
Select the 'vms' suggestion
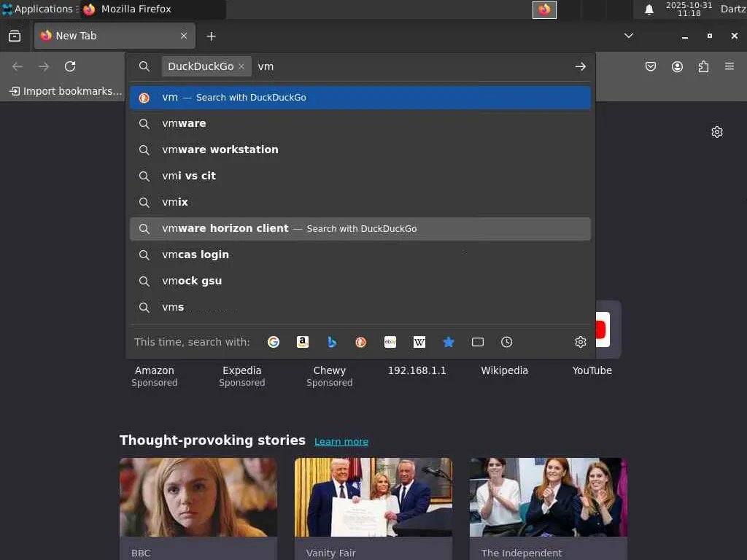[360, 307]
